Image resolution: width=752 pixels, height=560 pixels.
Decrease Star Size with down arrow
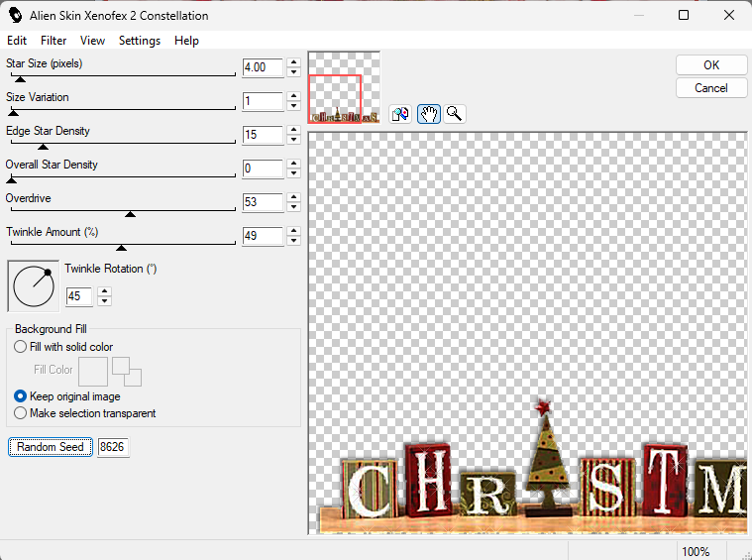coord(293,72)
